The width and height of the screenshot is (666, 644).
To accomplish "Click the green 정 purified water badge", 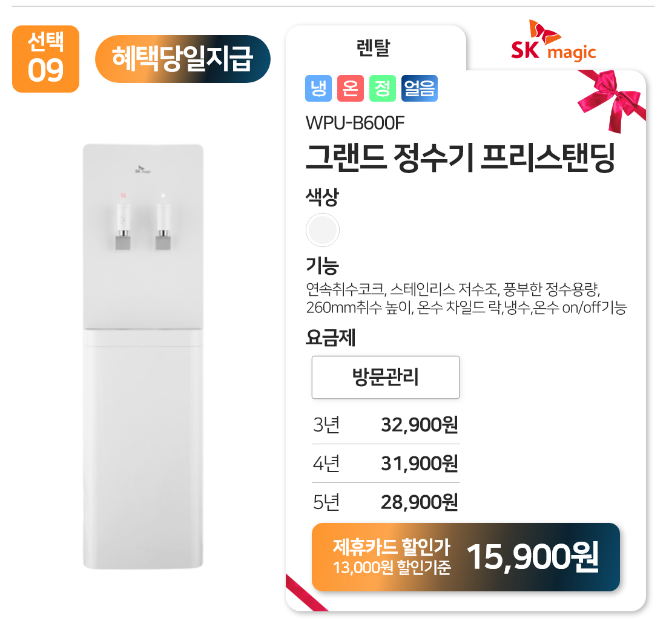I will 382,89.
